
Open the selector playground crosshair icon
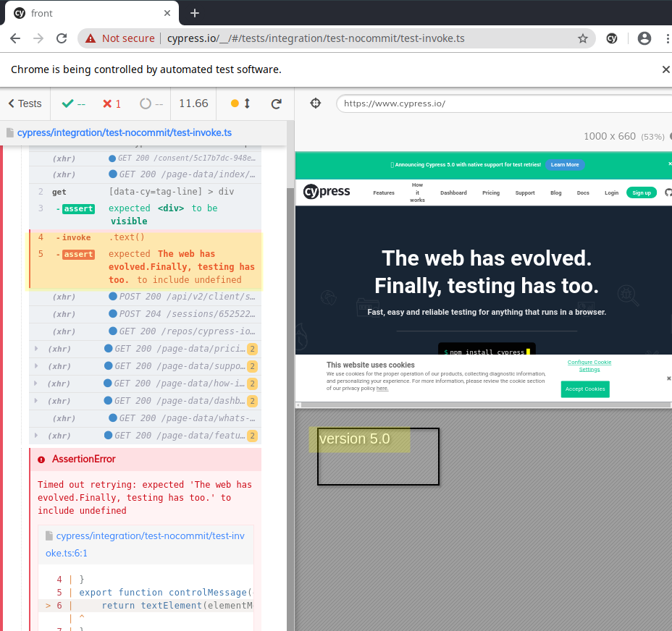316,103
